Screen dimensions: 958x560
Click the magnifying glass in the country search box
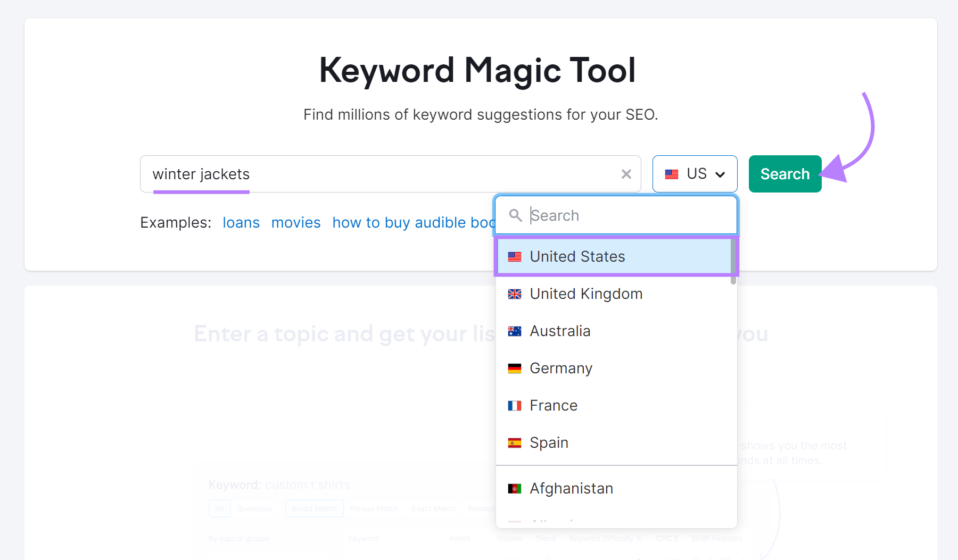(x=516, y=215)
